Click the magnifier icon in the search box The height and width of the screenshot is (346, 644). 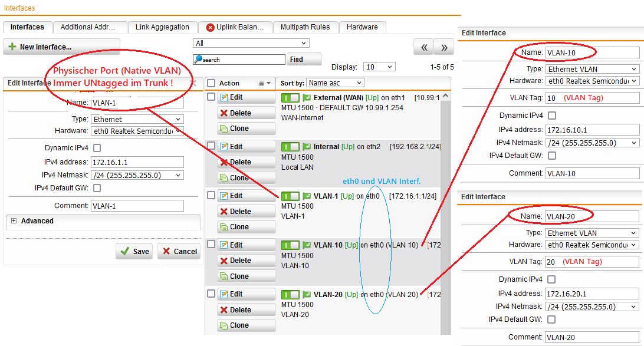coord(198,59)
